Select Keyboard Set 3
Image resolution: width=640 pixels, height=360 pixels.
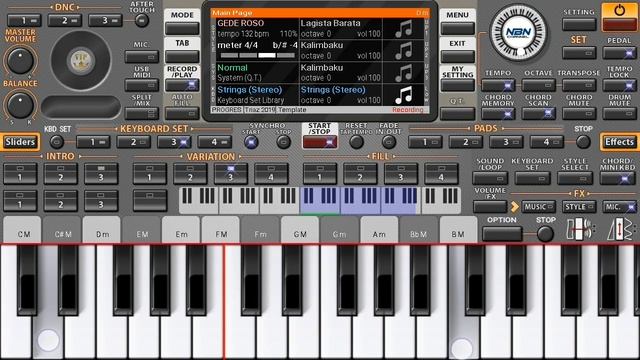tap(174, 142)
